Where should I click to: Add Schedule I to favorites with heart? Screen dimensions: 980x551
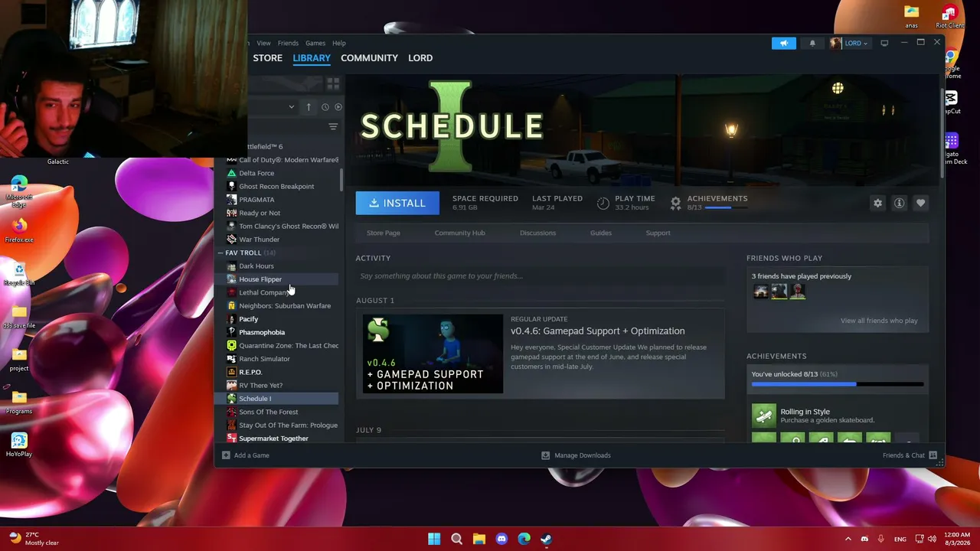[x=920, y=203]
